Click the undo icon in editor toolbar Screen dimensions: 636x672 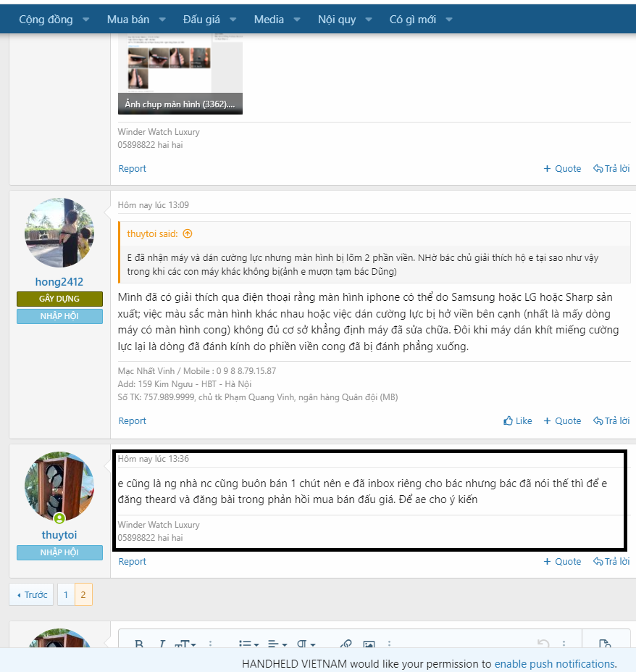pos(543,644)
